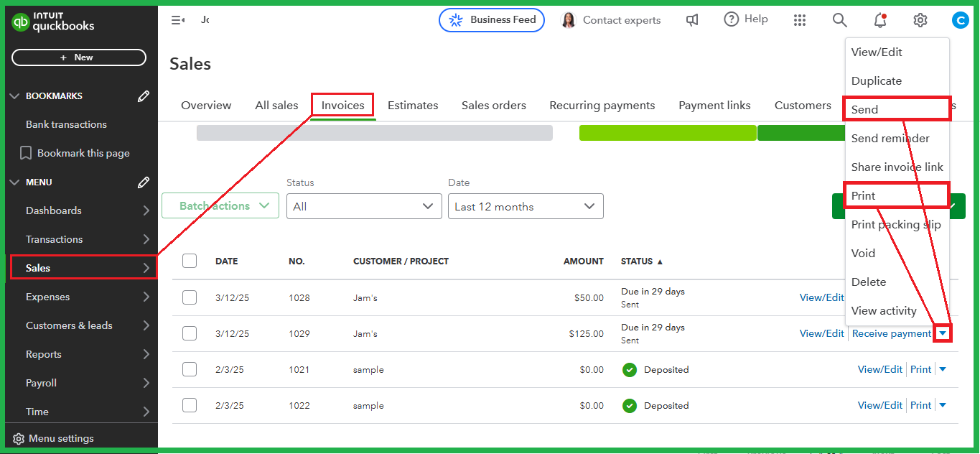Screen dimensions: 980x454
Task: Expand the Reports menu chevron
Action: tap(146, 354)
